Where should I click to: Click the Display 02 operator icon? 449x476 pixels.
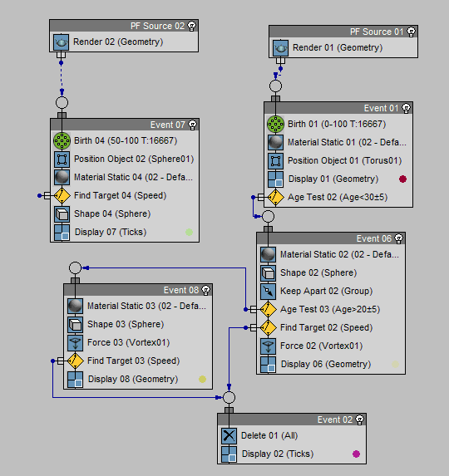pos(229,454)
